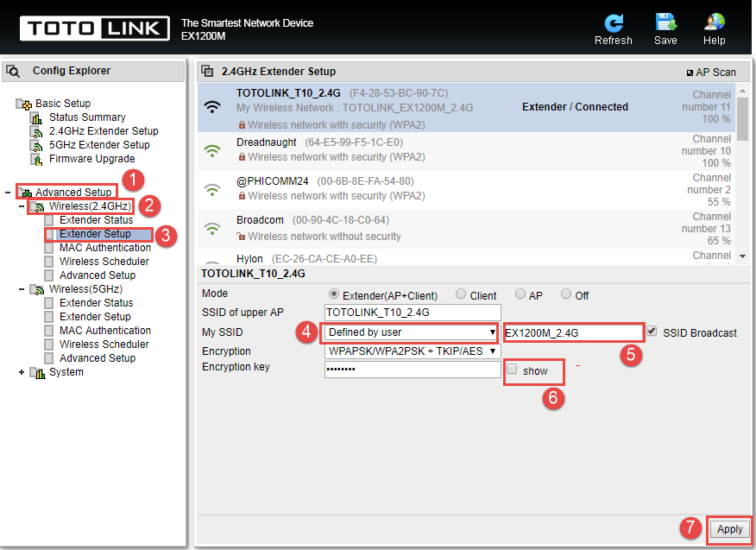Collapse the Advanced Setup tree node
The image size is (756, 550).
(8, 193)
